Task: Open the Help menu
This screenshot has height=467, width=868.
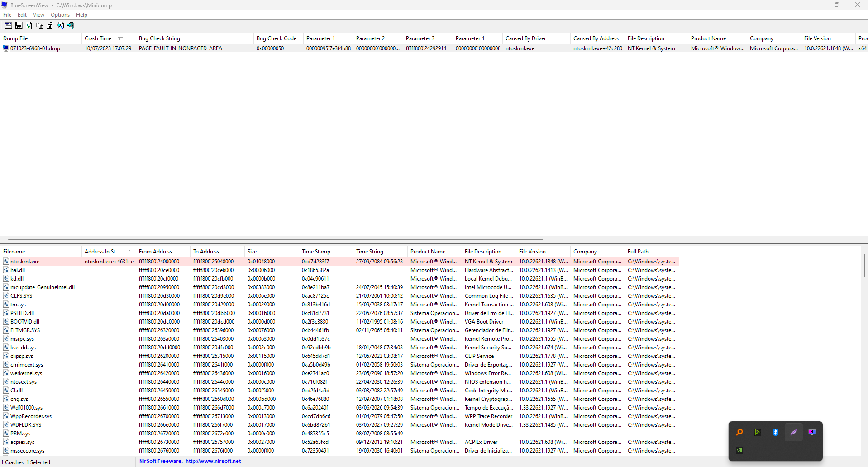Action: pos(82,15)
